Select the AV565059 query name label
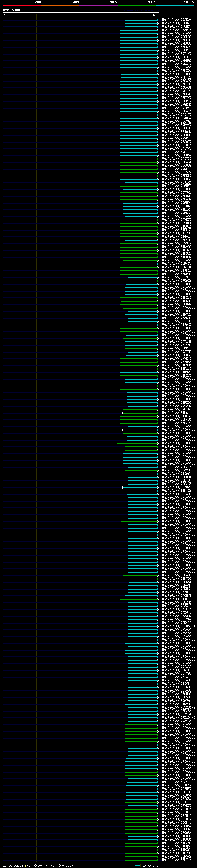 tap(11, 10)
